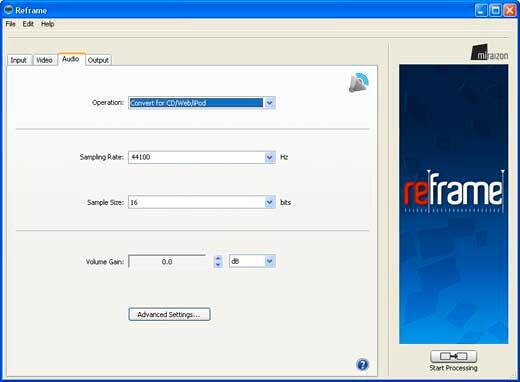Click the Start Processing label
This screenshot has width=520, height=382.
pyautogui.click(x=453, y=368)
